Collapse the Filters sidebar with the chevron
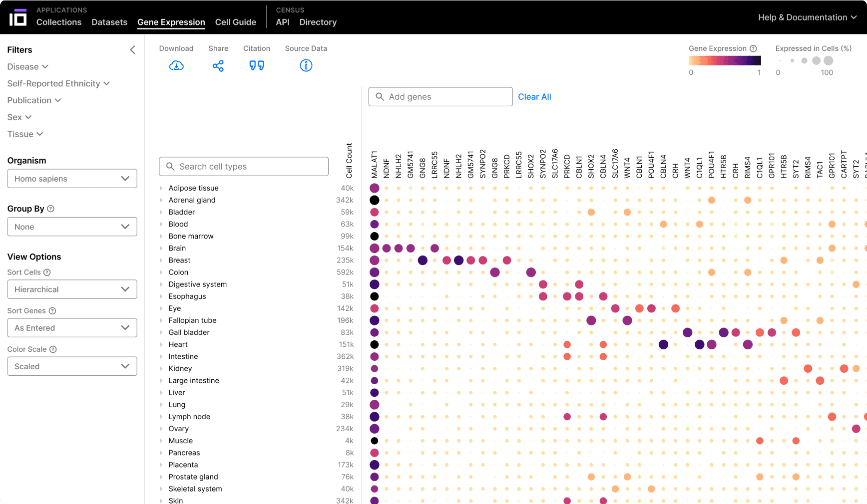Image resolution: width=867 pixels, height=504 pixels. click(x=132, y=50)
